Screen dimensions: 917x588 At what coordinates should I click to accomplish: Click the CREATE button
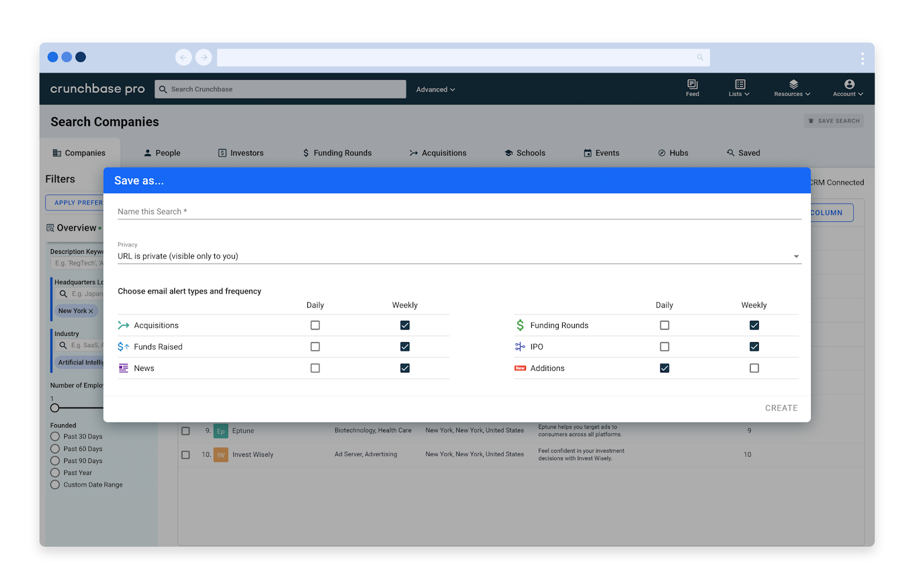(x=781, y=408)
